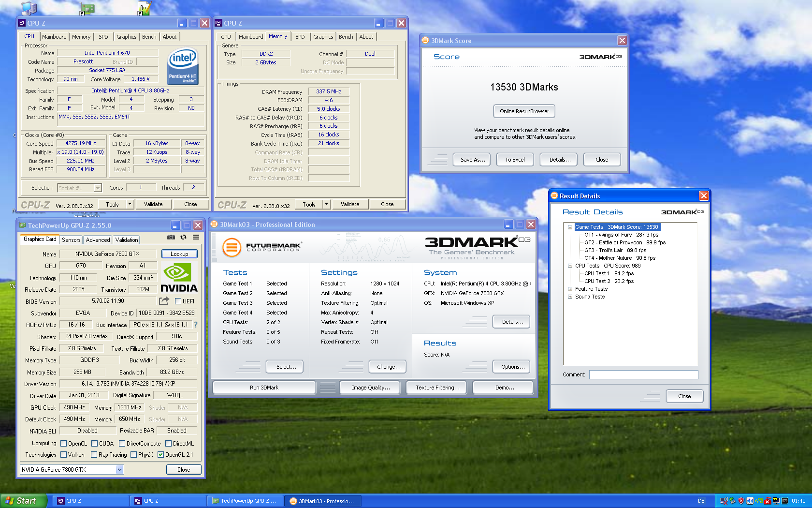
Task: Open the red security shield tray icon
Action: tap(741, 501)
